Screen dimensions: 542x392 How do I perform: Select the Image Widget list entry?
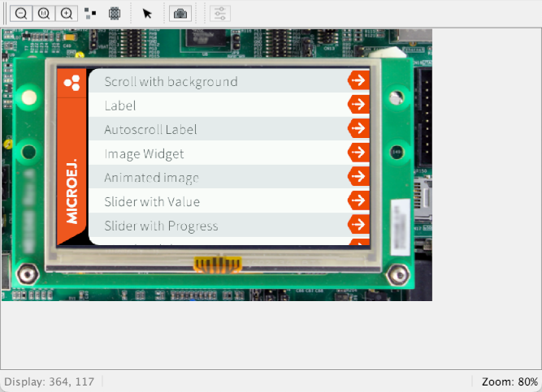tap(144, 153)
